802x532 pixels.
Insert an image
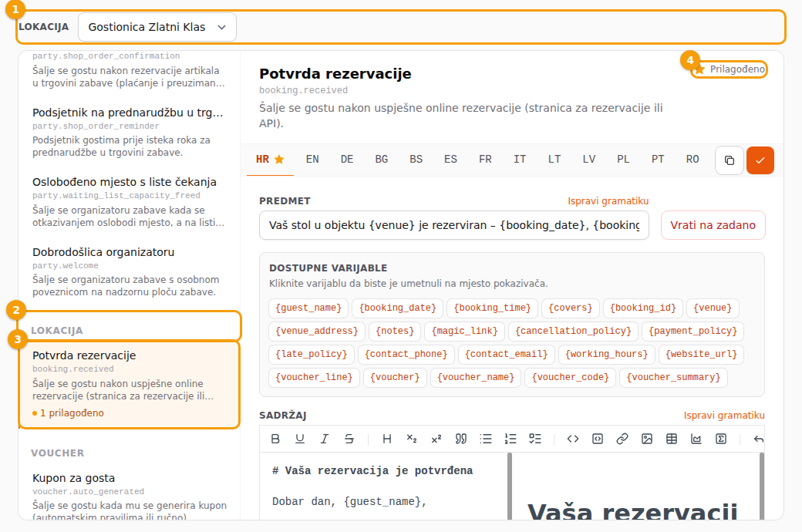tap(647, 439)
